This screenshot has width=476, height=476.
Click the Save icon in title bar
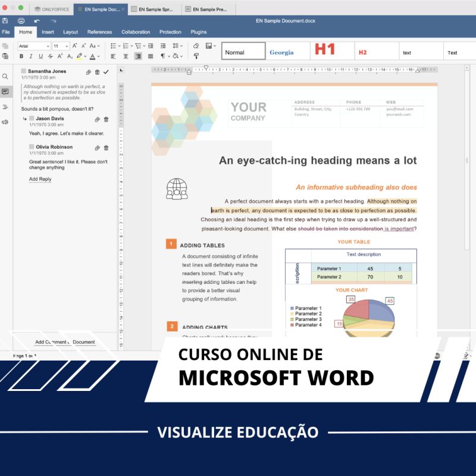pyautogui.click(x=5, y=21)
